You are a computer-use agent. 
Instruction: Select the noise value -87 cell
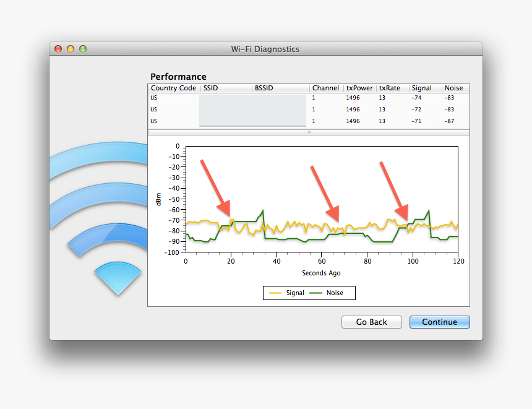tap(449, 121)
